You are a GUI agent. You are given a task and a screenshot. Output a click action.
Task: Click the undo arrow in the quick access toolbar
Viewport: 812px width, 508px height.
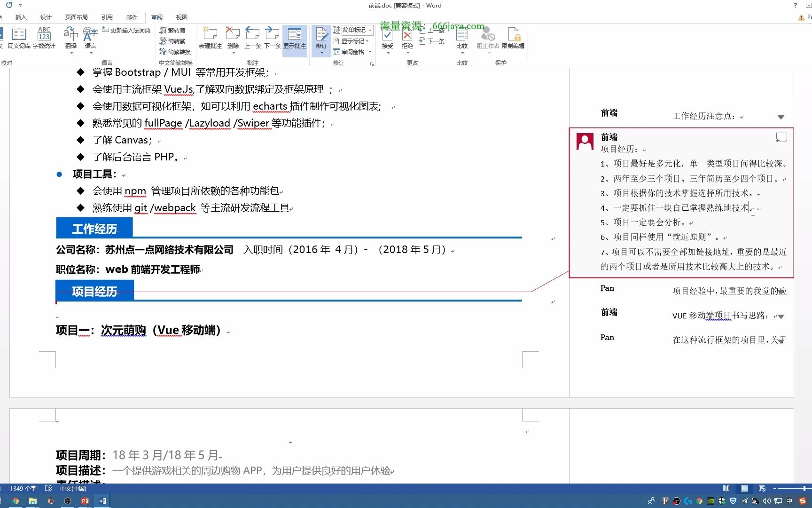tap(9, 5)
